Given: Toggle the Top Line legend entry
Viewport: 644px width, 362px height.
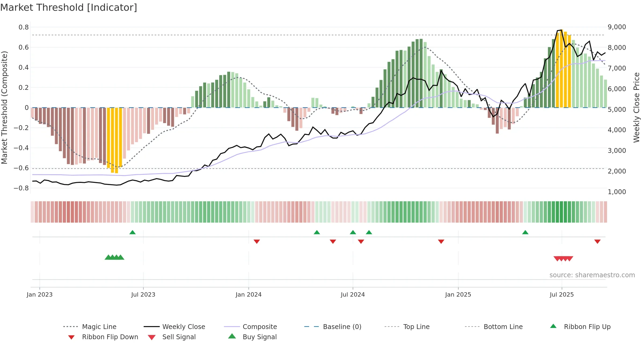Looking at the screenshot, I should pyautogui.click(x=407, y=327).
